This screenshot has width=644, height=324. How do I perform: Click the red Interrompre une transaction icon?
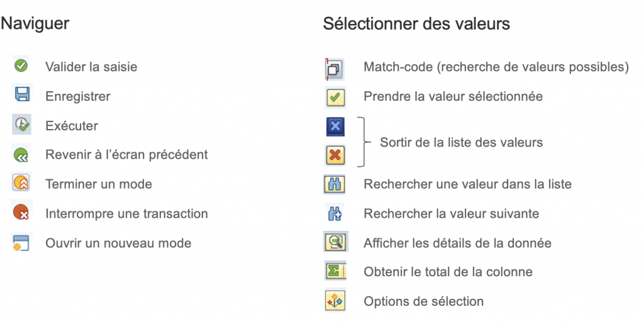coord(21,213)
